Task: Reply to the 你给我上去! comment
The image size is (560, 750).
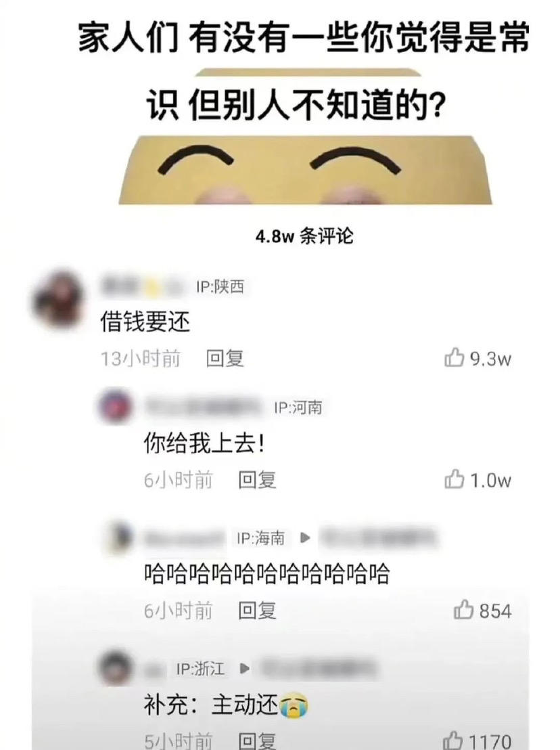Action: 257,480
